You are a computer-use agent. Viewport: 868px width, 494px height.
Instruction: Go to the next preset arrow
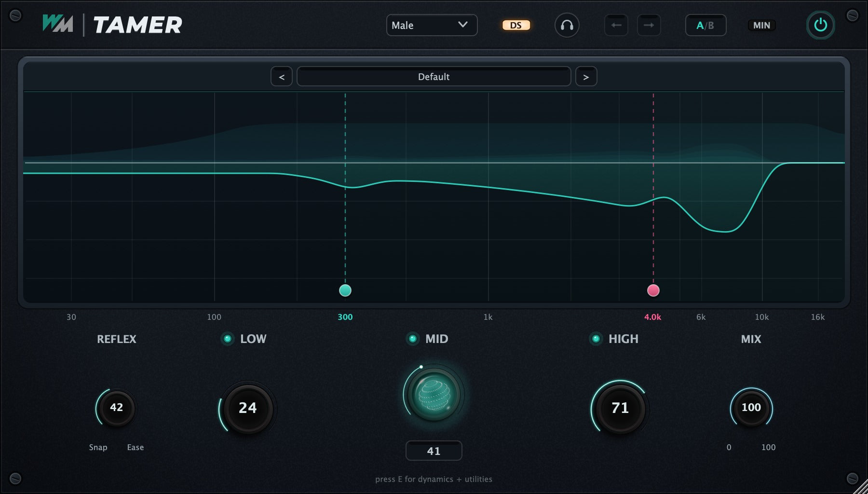click(x=586, y=77)
